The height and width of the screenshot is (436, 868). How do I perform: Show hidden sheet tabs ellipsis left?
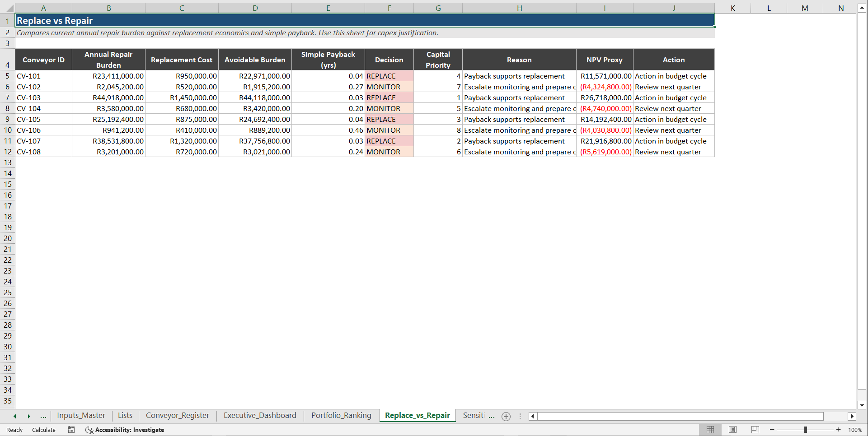(43, 416)
